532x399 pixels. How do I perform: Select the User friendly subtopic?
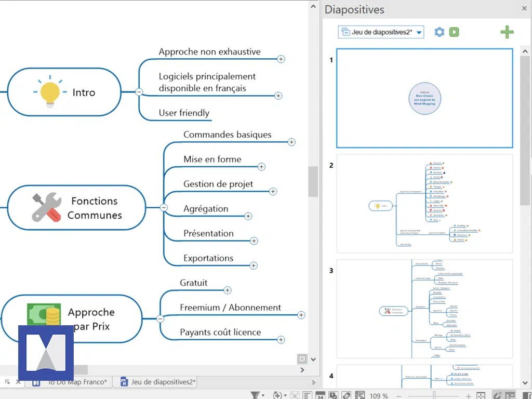coord(184,113)
